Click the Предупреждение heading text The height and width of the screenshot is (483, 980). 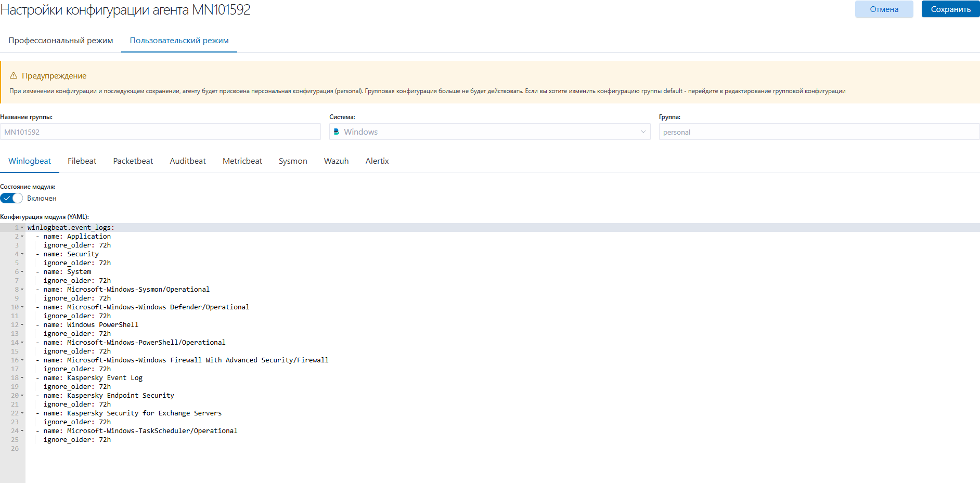(x=54, y=76)
